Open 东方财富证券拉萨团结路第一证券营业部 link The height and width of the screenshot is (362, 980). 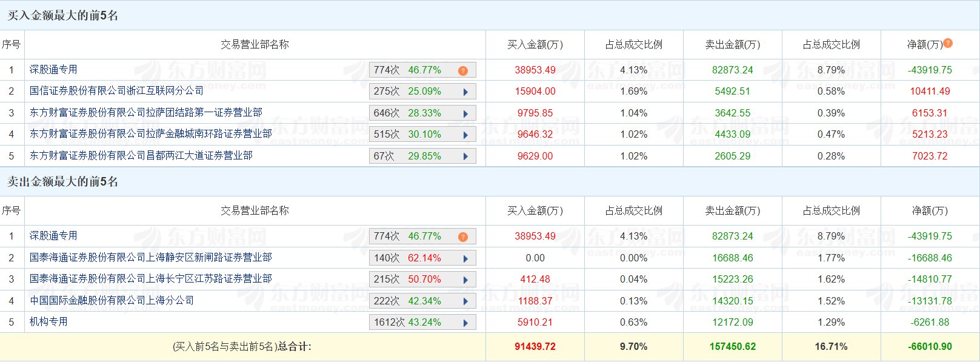[145, 113]
